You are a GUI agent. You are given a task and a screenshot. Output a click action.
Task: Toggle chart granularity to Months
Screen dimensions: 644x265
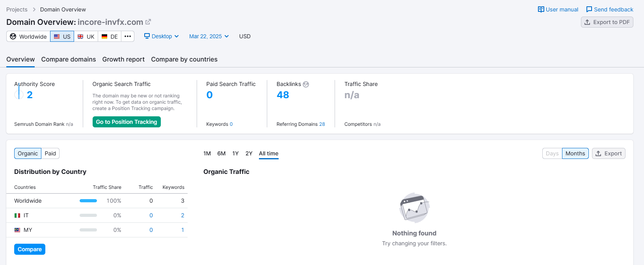575,153
